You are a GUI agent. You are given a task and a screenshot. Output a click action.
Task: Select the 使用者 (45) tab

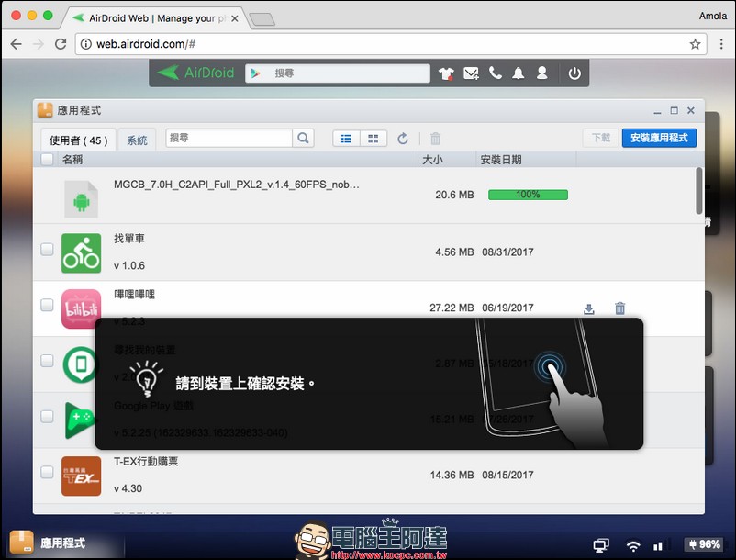click(78, 140)
